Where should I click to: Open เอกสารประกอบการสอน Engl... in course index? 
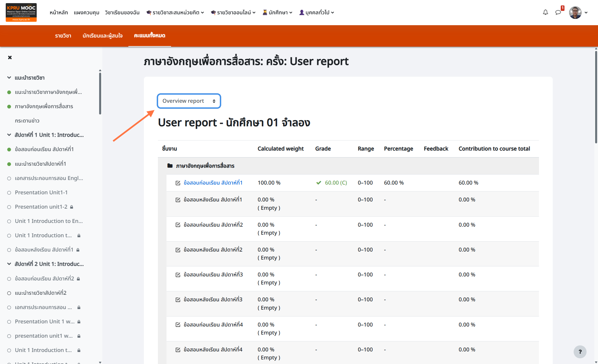tap(49, 178)
